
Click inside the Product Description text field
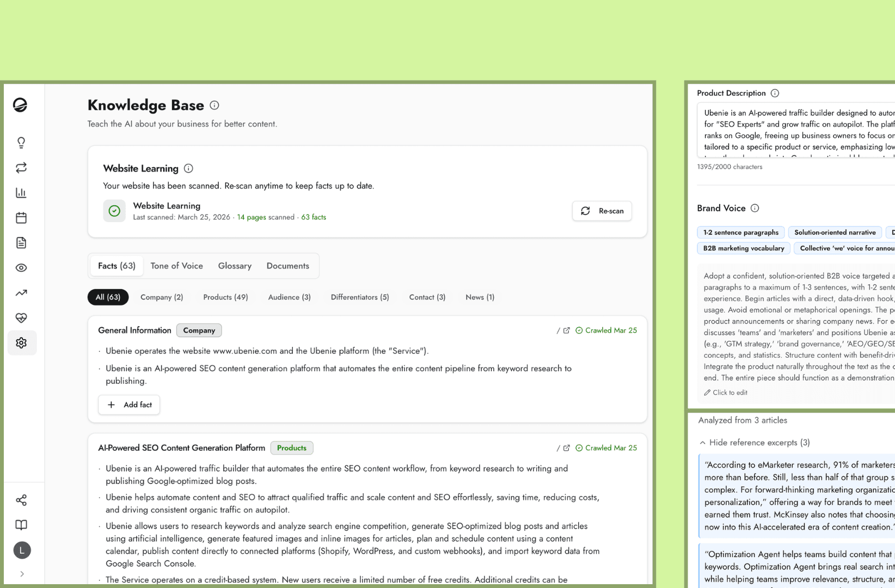point(789,131)
